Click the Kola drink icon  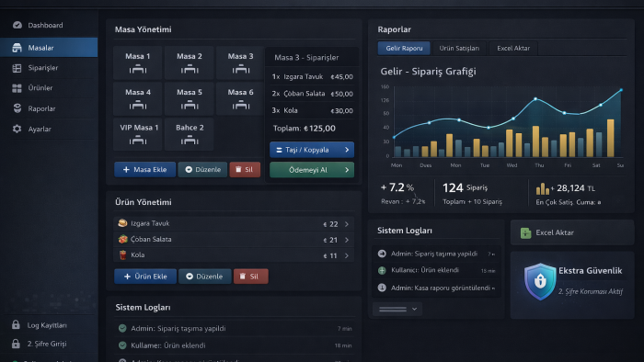pyautogui.click(x=122, y=255)
